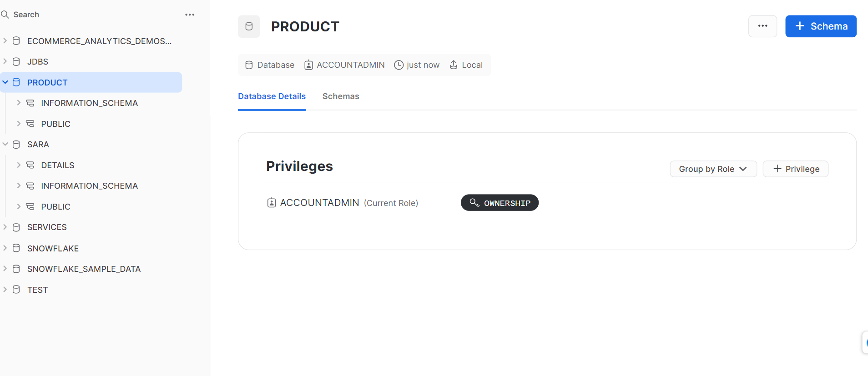
Task: Click the SNOWFLAKE database icon
Action: coord(16,248)
